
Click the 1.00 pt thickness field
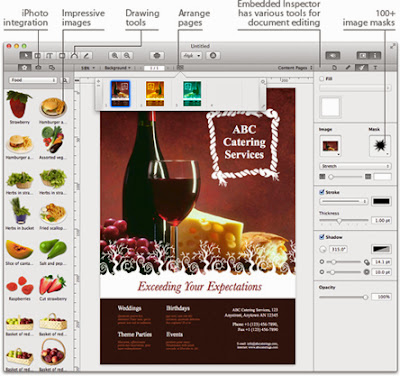pos(381,220)
